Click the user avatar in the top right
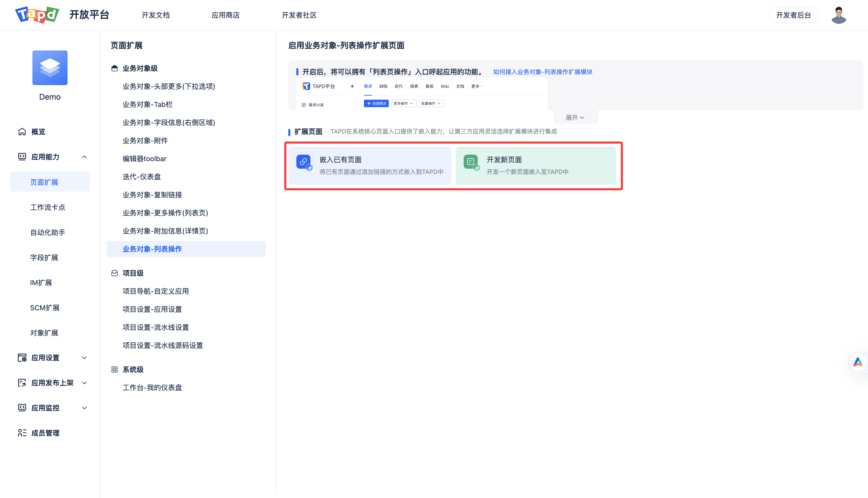This screenshot has width=868, height=498. click(839, 15)
